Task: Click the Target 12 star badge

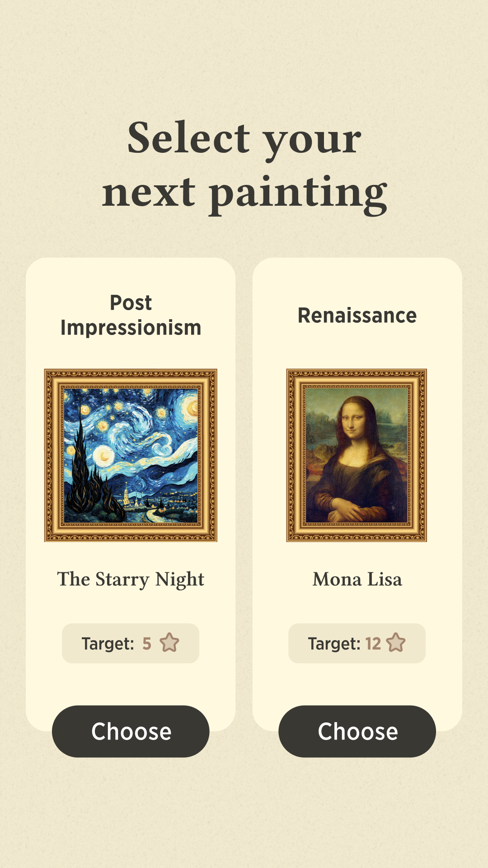Action: click(357, 643)
